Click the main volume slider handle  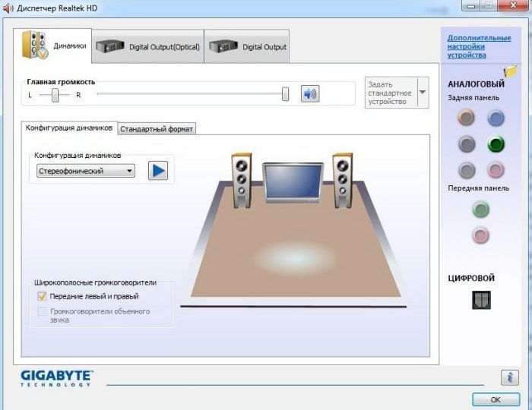pos(285,94)
